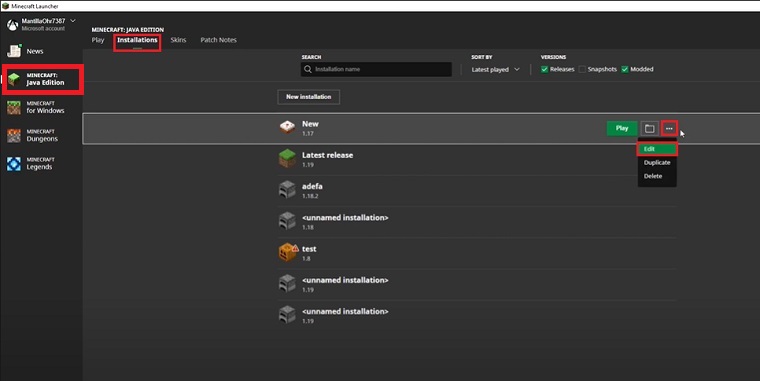Click the 1.18.2 version text
This screenshot has height=381, width=760.
pos(310,196)
